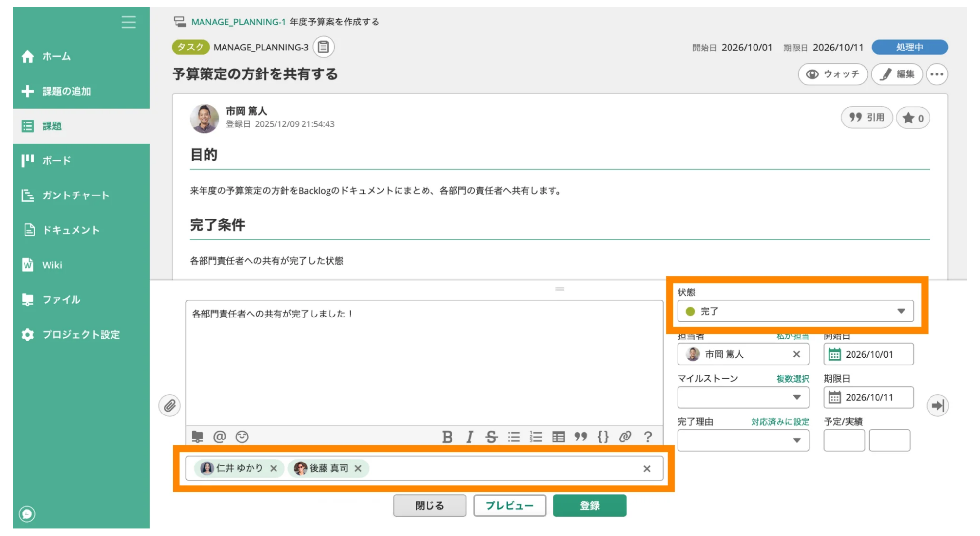Click the 編集 button
Screen dimensions: 980x536
pyautogui.click(x=897, y=74)
